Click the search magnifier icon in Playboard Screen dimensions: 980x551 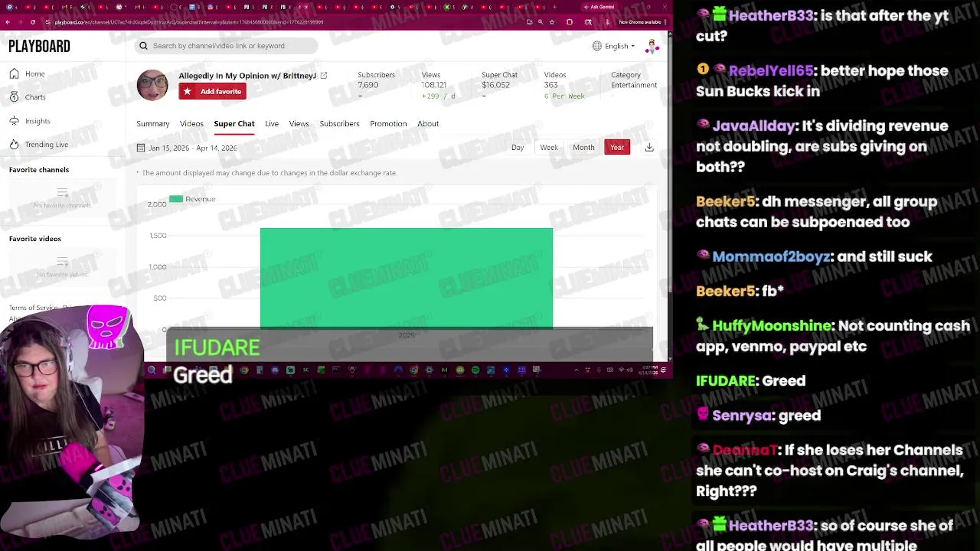(143, 46)
